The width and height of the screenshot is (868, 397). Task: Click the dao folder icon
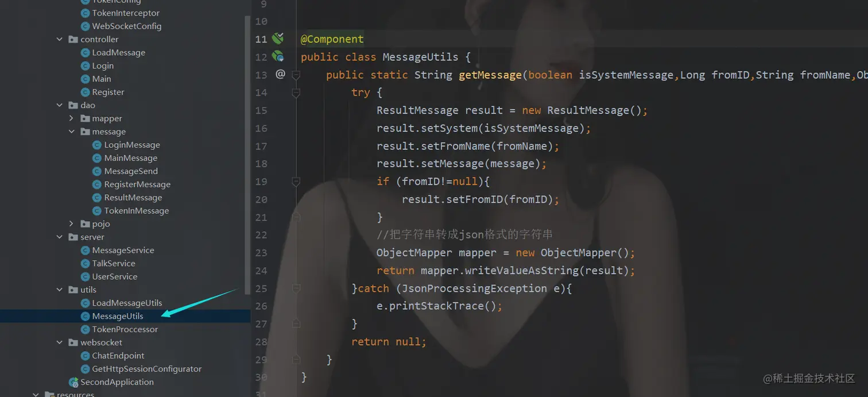click(x=73, y=105)
